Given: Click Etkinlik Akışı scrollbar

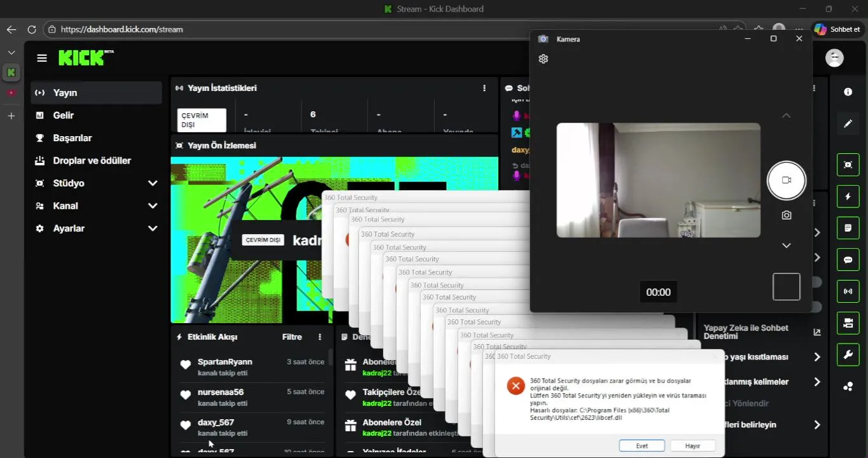Looking at the screenshot, I should [x=330, y=357].
